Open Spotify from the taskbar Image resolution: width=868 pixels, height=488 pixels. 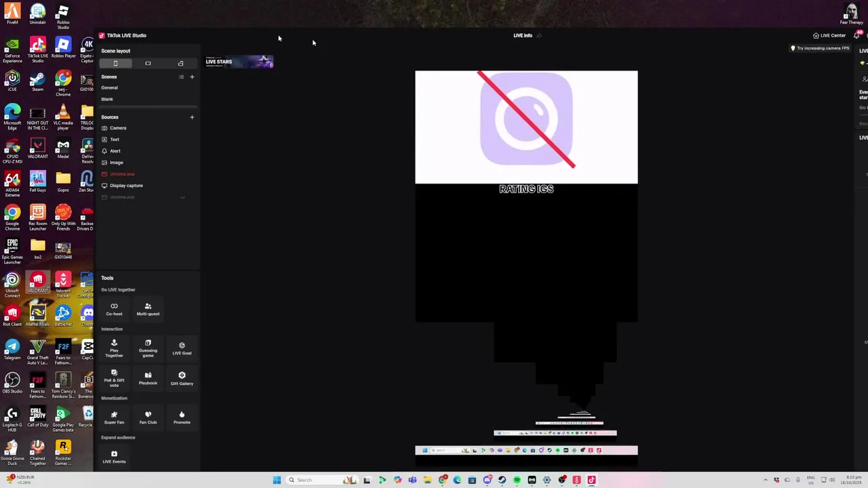coord(517,480)
